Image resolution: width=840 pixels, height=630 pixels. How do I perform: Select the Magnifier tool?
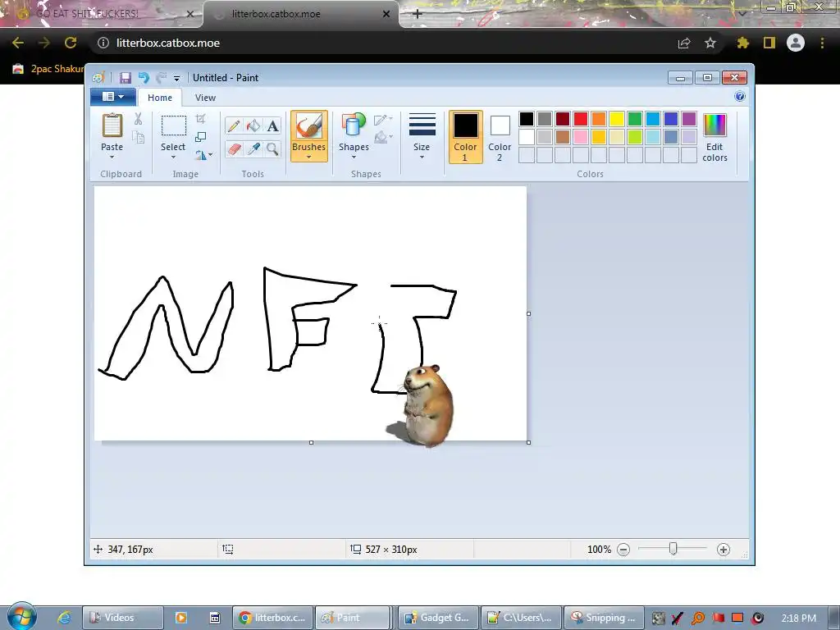[272, 148]
